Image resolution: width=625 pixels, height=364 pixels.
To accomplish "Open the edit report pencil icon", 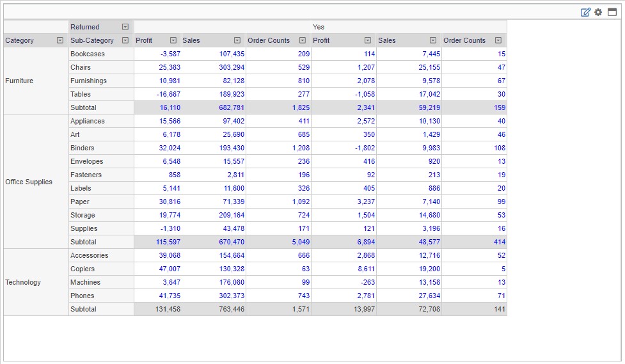I will click(x=585, y=12).
